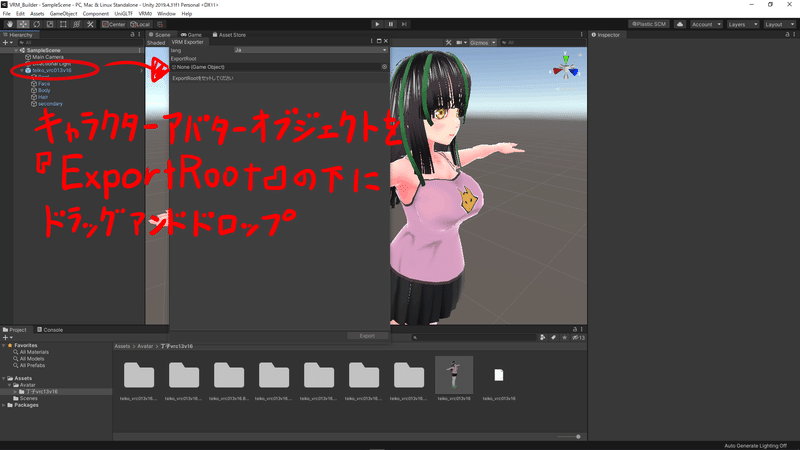The width and height of the screenshot is (800, 450).
Task: Adjust the Project icon size slider
Action: [569, 437]
